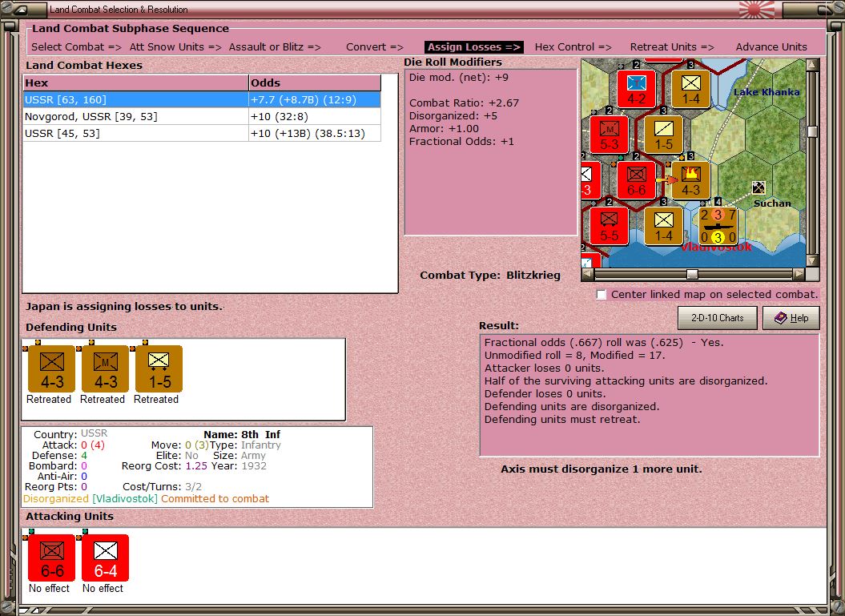845x616 pixels.
Task: Click [Vladivostok] location text in unit info
Action: click(125, 498)
